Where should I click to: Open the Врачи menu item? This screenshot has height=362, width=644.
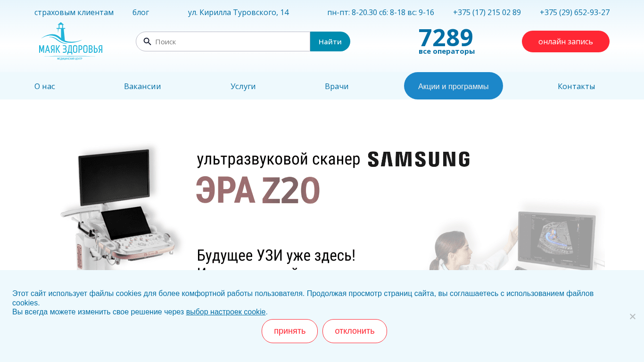click(x=337, y=86)
